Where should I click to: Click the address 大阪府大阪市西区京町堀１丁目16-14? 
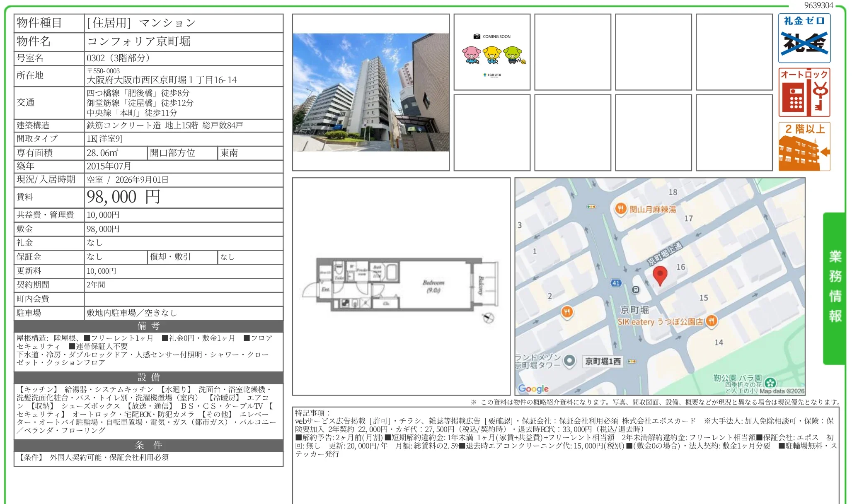click(162, 80)
